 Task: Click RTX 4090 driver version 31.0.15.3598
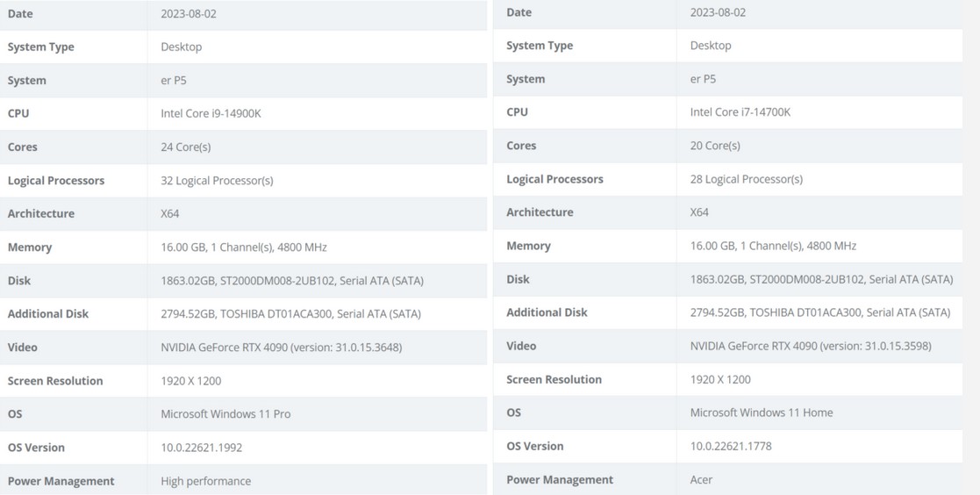810,346
